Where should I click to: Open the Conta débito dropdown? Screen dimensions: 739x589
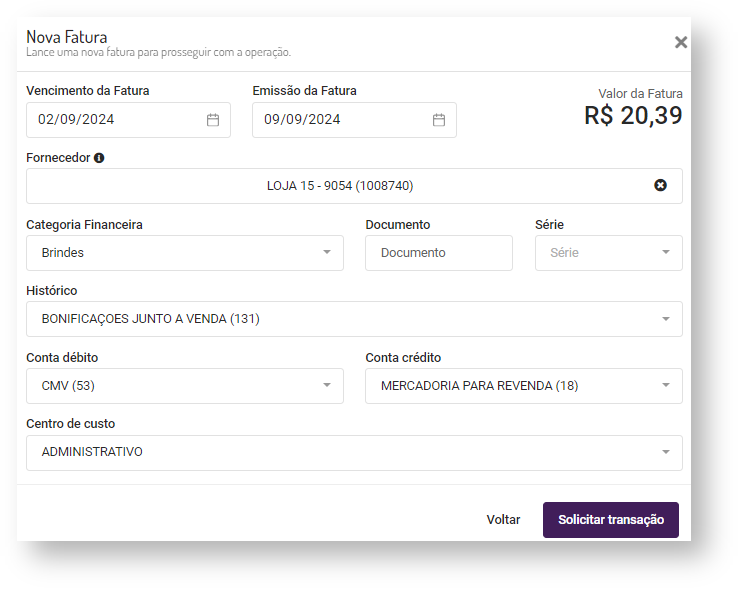point(326,386)
